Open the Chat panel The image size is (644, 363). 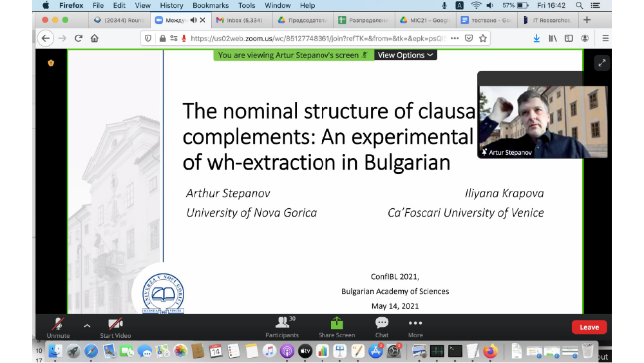point(382,327)
